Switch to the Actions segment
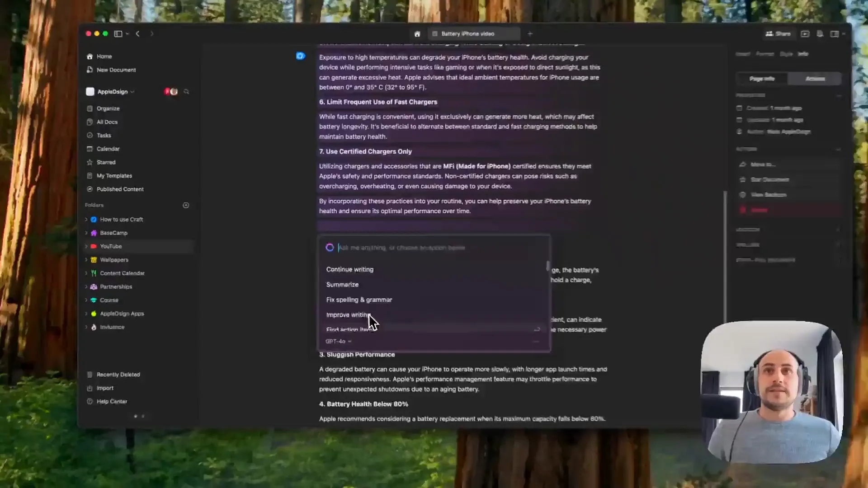 click(815, 79)
